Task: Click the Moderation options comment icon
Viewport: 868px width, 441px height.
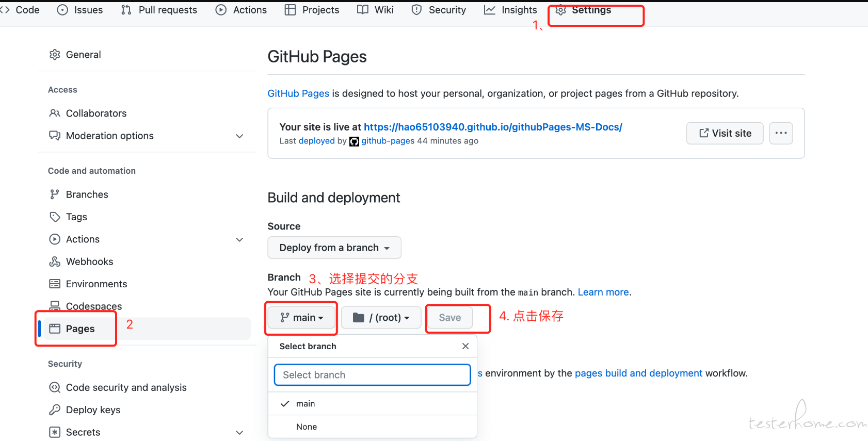Action: coord(55,136)
